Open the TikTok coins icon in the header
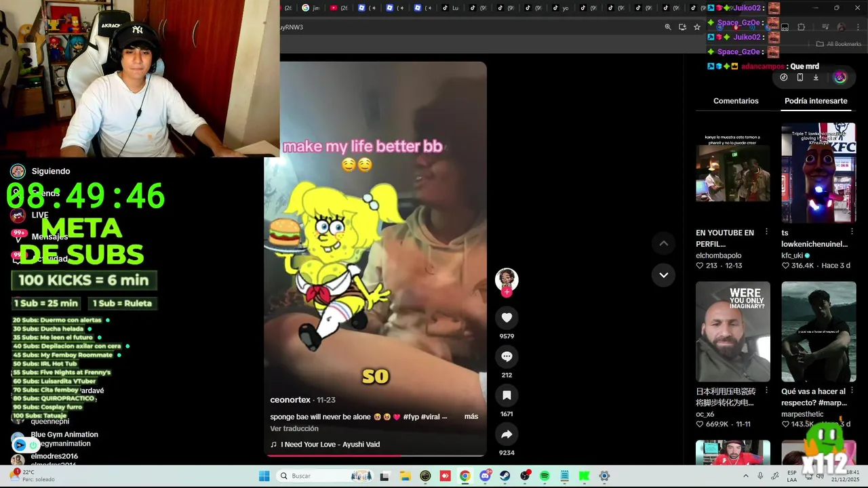 pyautogui.click(x=784, y=77)
